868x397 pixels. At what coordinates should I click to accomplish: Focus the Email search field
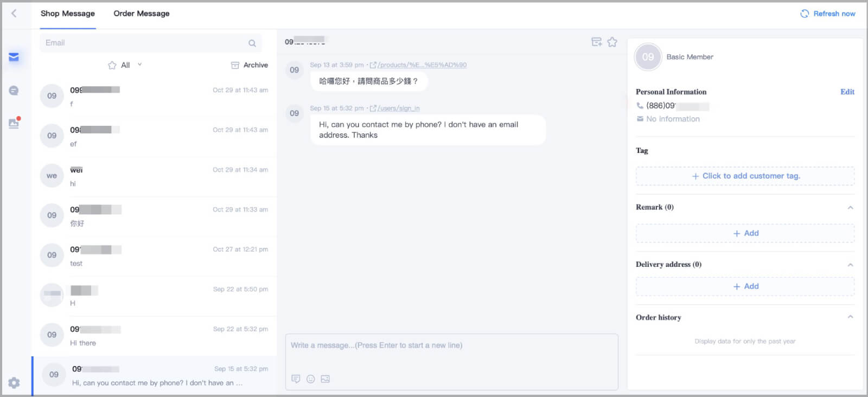(x=151, y=43)
